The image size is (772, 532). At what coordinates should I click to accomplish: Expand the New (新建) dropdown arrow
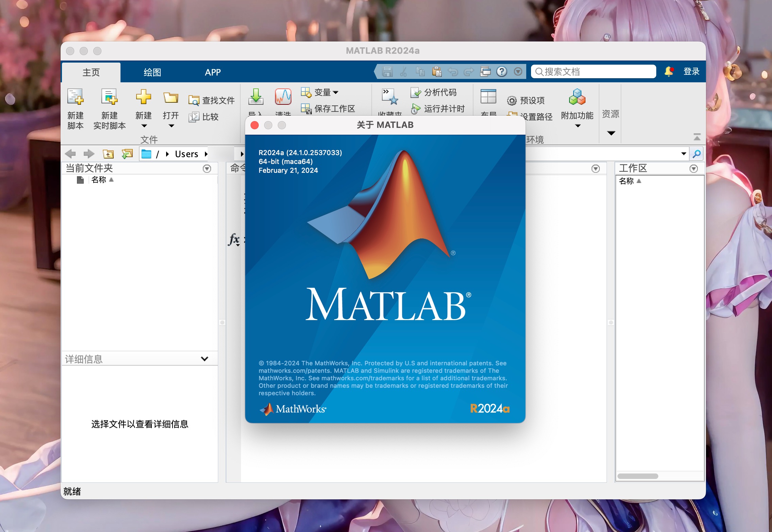(x=144, y=126)
